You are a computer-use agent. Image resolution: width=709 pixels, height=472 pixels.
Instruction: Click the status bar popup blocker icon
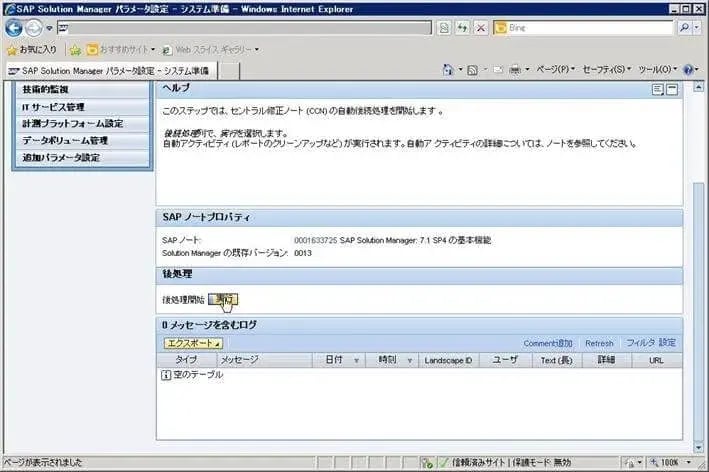point(426,463)
